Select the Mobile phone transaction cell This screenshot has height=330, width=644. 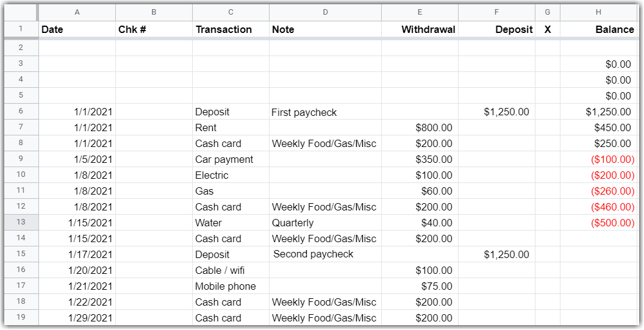click(x=231, y=287)
